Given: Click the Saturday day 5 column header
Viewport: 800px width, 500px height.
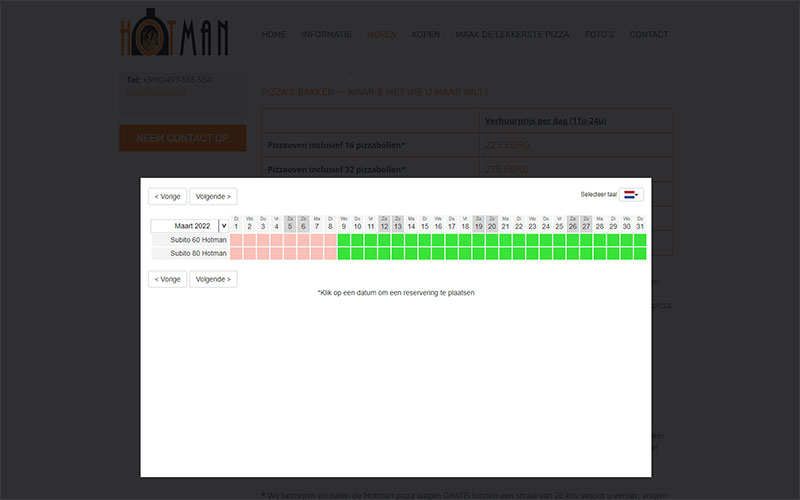Looking at the screenshot, I should (x=290, y=223).
